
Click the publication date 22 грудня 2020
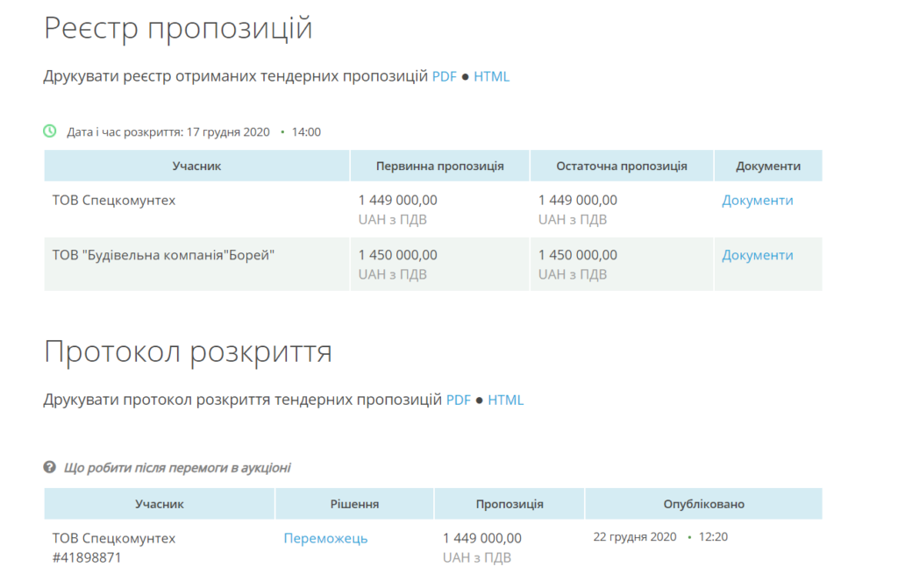click(x=635, y=536)
